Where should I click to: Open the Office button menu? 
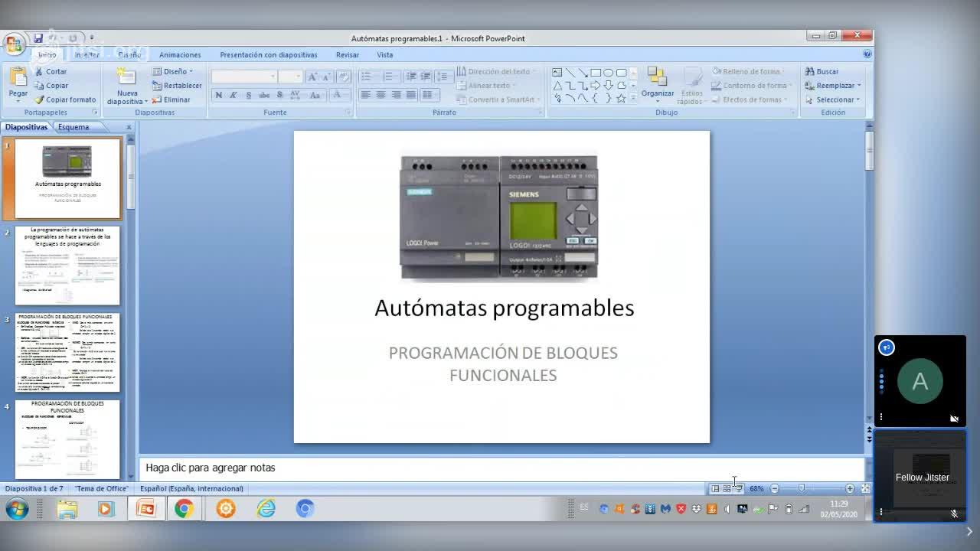coord(13,44)
